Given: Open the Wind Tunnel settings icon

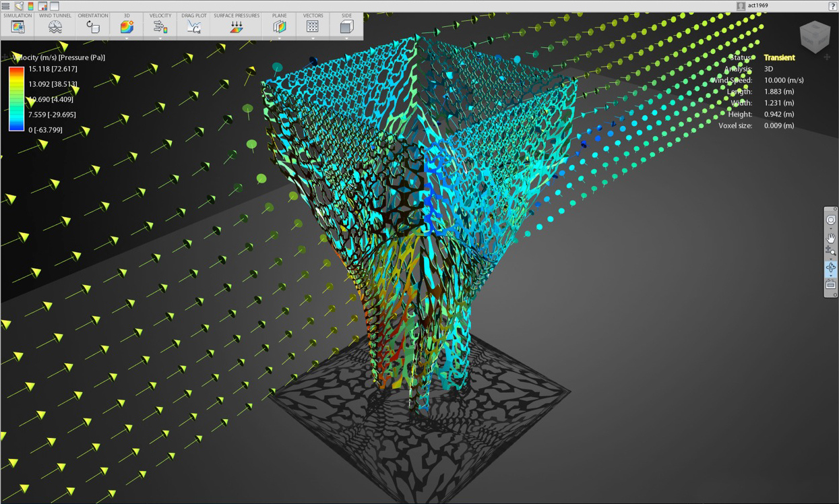Looking at the screenshot, I should 55,27.
